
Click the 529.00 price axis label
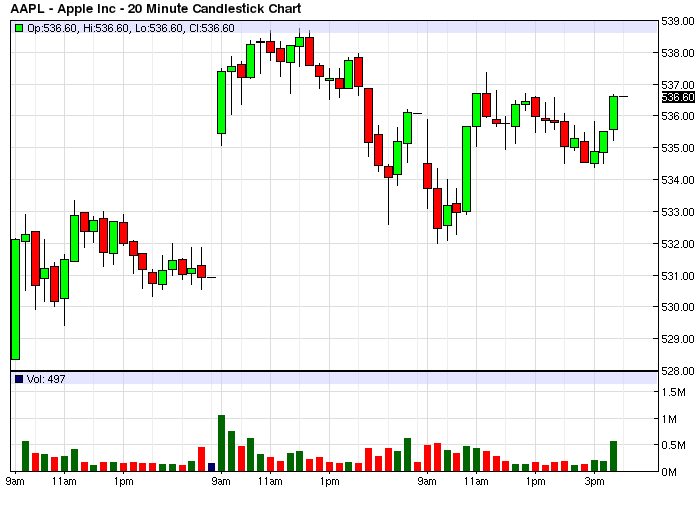678,339
